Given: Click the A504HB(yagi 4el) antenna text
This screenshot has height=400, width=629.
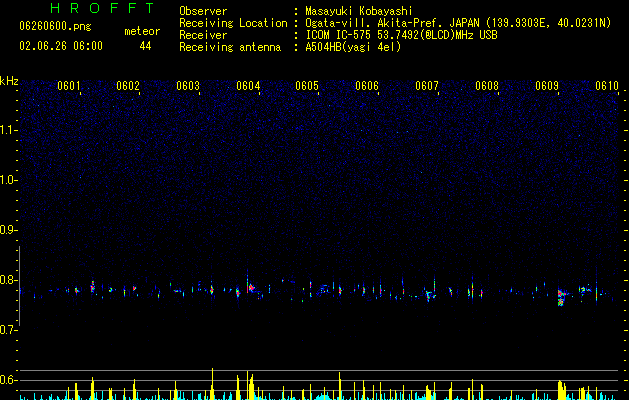Looking at the screenshot, I should coord(353,47).
